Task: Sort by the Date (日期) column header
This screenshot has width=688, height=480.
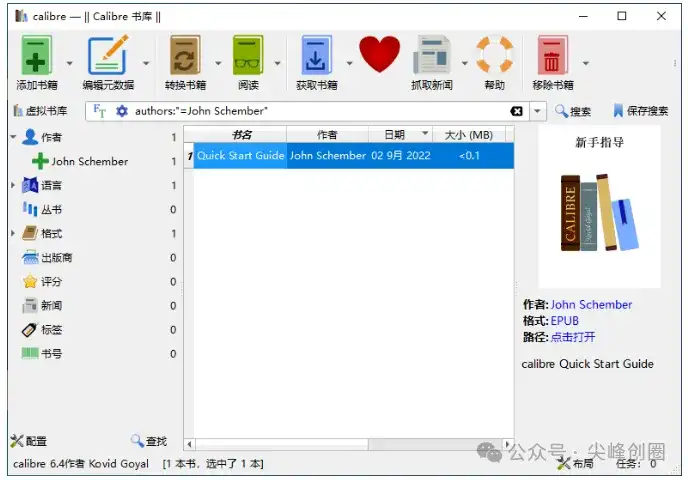Action: [x=400, y=135]
